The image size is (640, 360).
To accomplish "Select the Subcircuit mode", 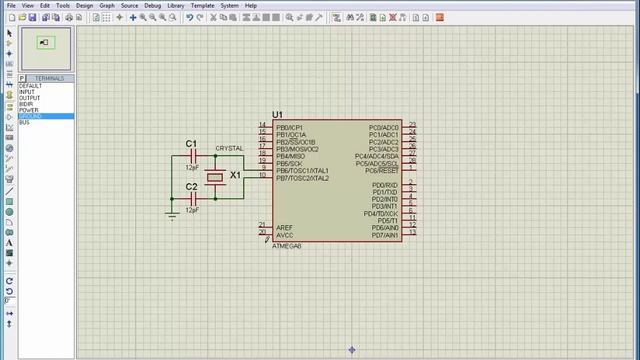I will click(x=9, y=95).
